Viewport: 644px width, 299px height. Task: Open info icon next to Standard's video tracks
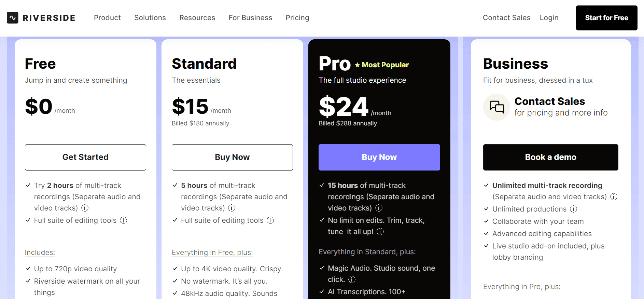(232, 208)
